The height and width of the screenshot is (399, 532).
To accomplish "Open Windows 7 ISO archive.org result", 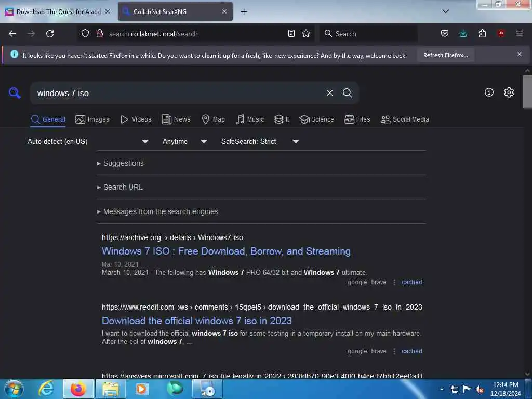I will (x=226, y=251).
